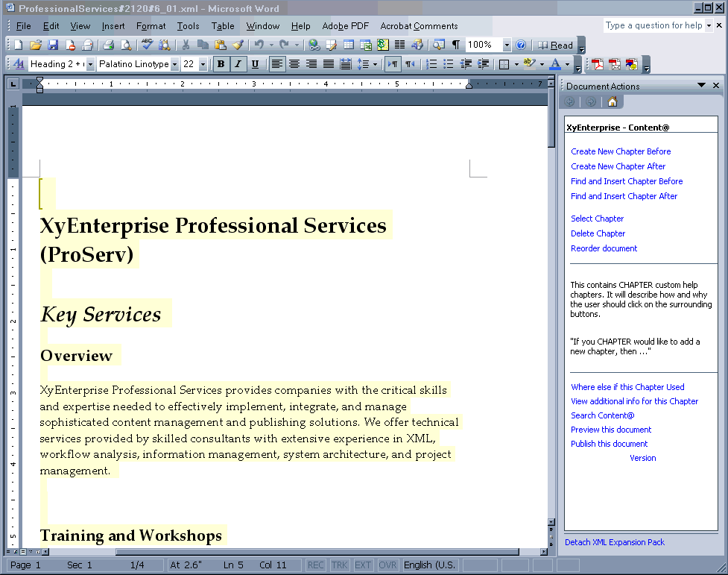Open the font dropdown showing Palatino Linotype

[174, 64]
